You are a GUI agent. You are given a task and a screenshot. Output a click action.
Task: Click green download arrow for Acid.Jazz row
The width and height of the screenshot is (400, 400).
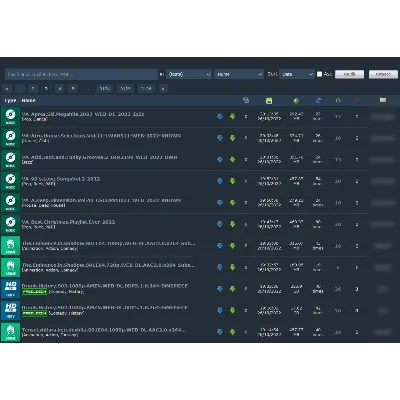click(x=232, y=159)
